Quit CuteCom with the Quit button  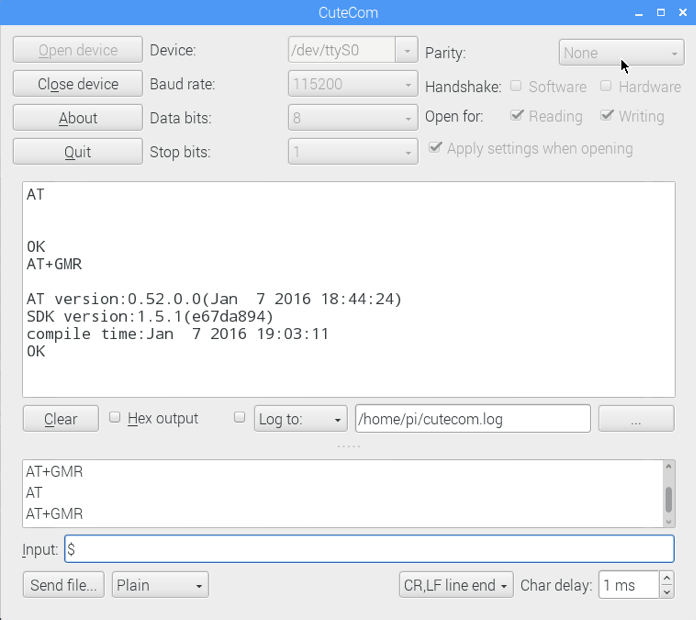pos(78,152)
